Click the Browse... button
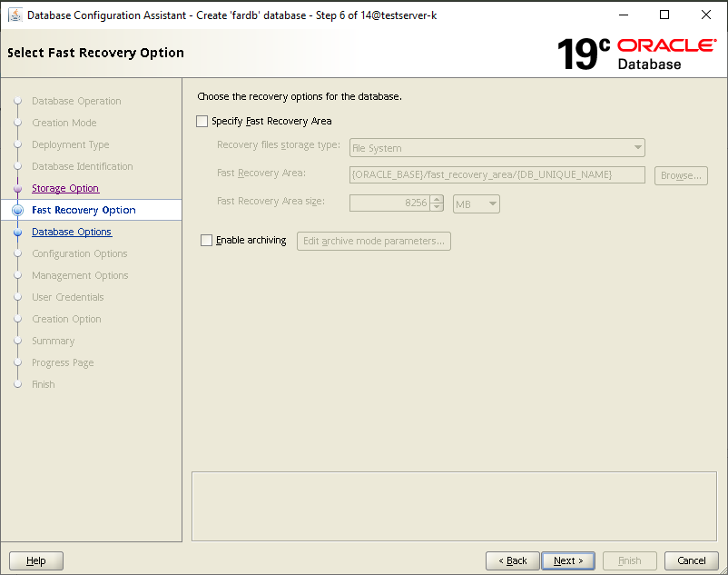The image size is (728, 575). click(x=681, y=175)
